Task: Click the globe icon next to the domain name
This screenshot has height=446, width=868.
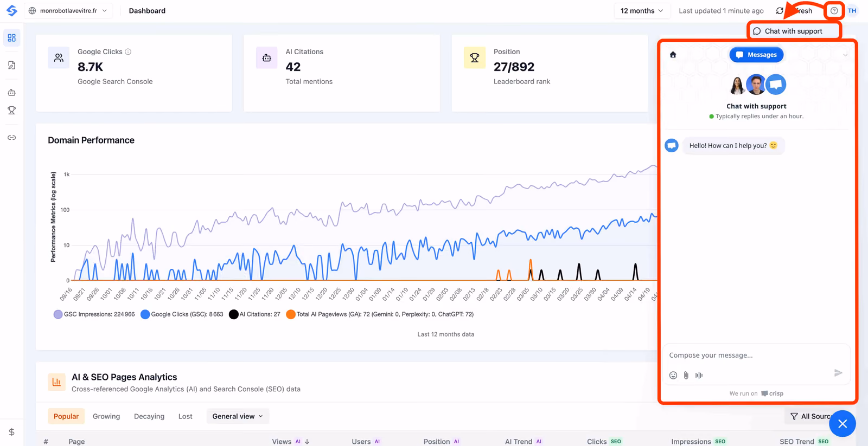Action: [x=33, y=11]
